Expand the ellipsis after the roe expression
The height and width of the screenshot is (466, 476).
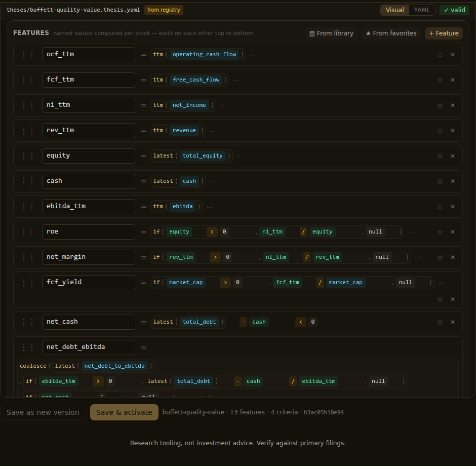(411, 232)
